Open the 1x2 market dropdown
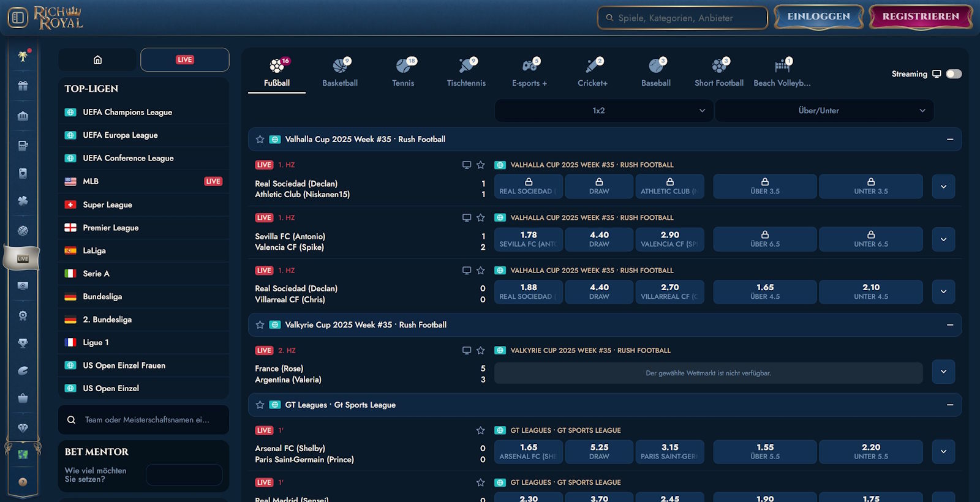This screenshot has width=980, height=502. tap(603, 111)
